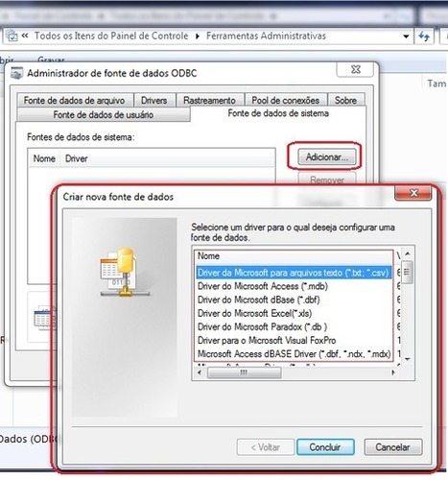Image resolution: width=448 pixels, height=480 pixels.
Task: Click the ODBC Administrator title bar icon
Action: (x=16, y=73)
